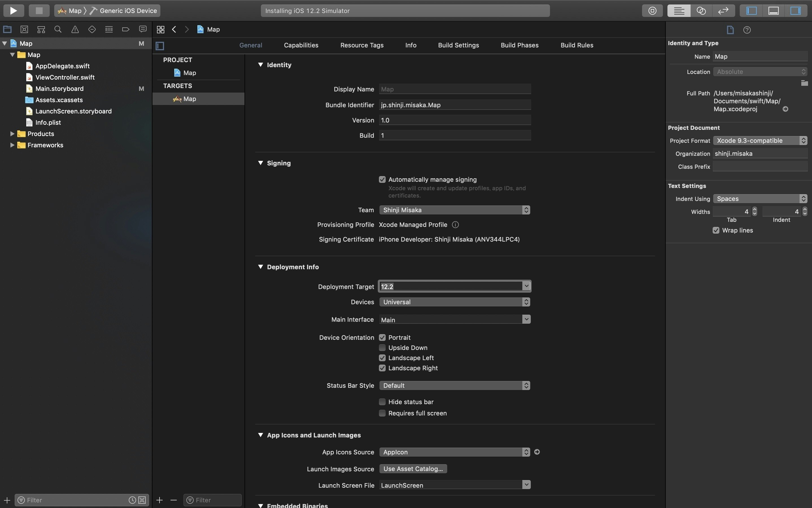Screen dimensions: 812x508
Task: Open the Debug navigator
Action: click(x=109, y=29)
